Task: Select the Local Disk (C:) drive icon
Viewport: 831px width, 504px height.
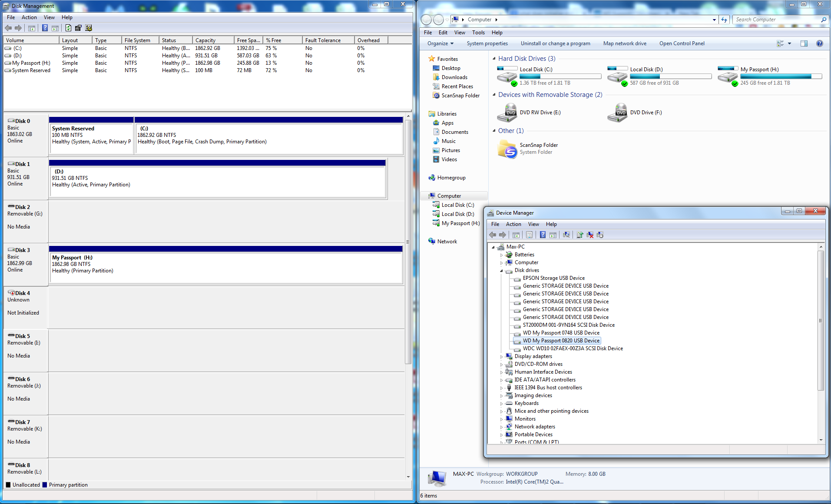Action: (x=507, y=76)
